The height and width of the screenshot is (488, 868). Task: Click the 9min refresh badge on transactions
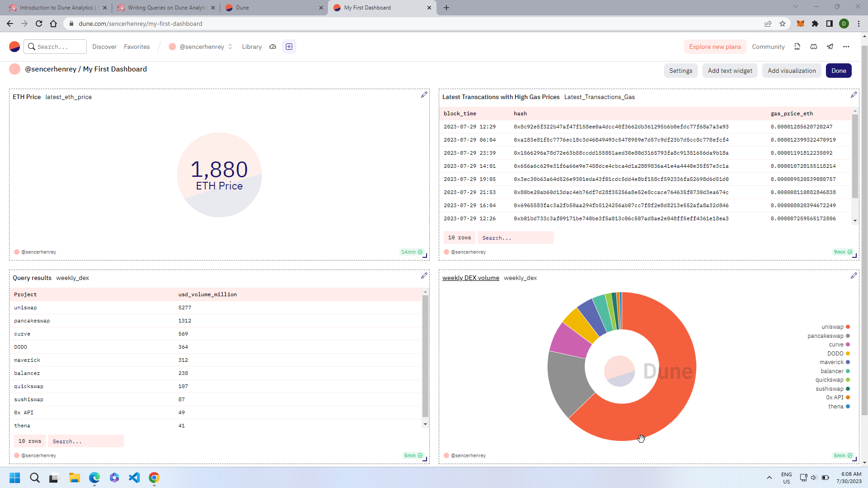click(843, 252)
